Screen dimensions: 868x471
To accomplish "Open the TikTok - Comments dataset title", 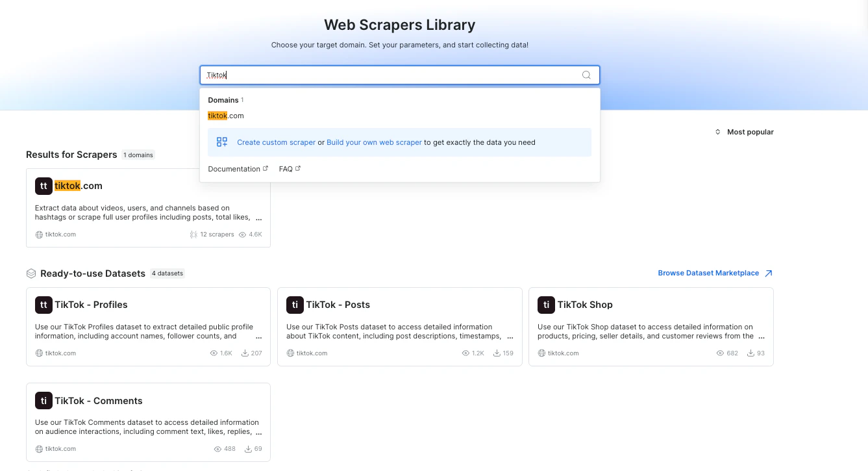I will coord(99,401).
